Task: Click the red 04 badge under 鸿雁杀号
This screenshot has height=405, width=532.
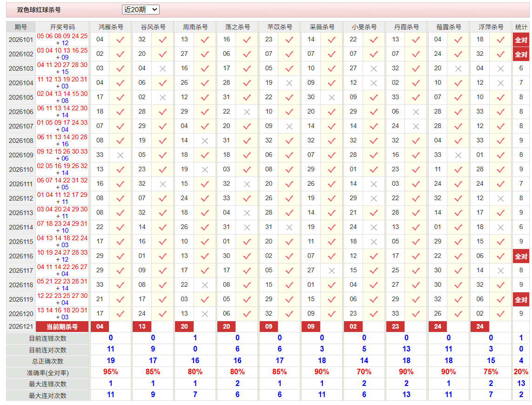Action: [x=100, y=327]
